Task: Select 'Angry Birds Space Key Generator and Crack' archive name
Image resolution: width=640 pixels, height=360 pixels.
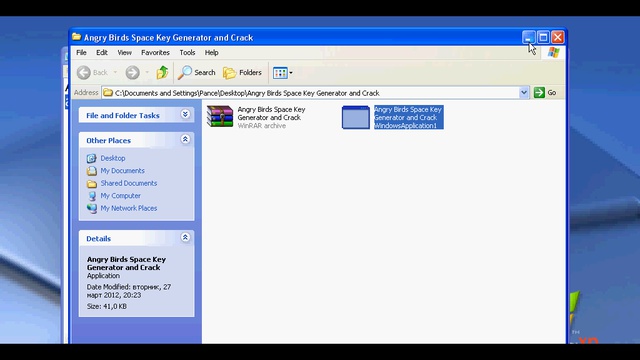Action: (x=271, y=113)
